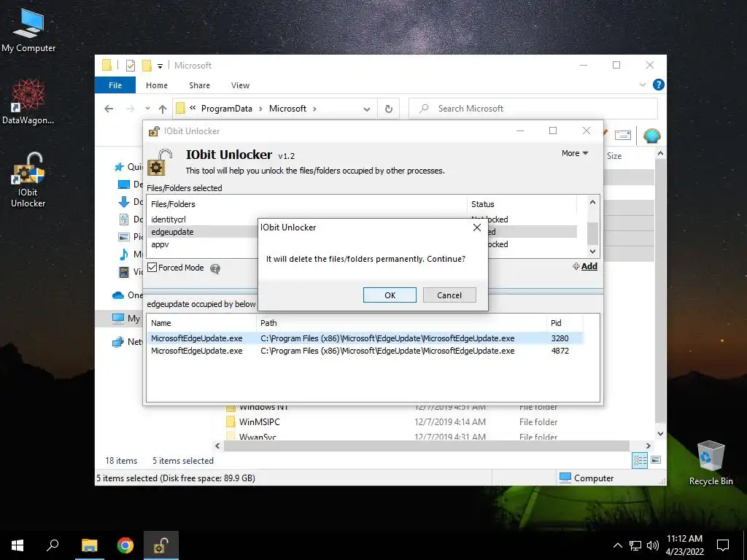Click the Properties icon in Explorer title bar
The image size is (747, 560).
pyautogui.click(x=130, y=66)
